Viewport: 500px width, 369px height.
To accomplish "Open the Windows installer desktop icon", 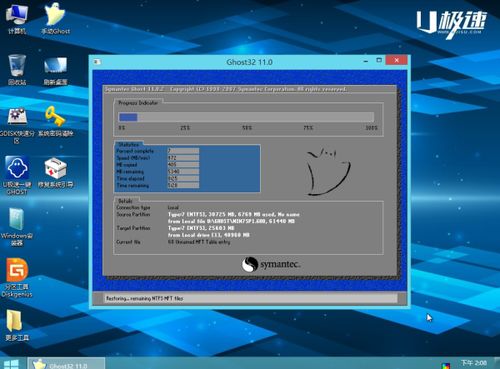I will point(17,227).
